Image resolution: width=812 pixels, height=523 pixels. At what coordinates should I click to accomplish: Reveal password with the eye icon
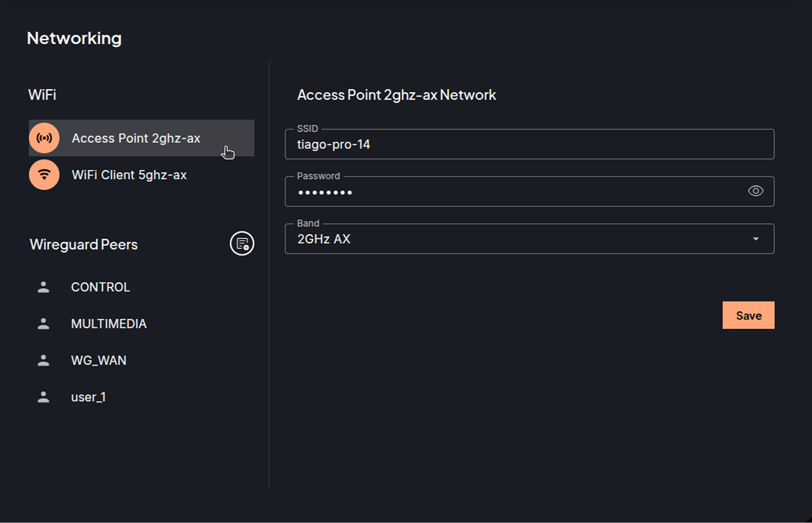click(755, 191)
